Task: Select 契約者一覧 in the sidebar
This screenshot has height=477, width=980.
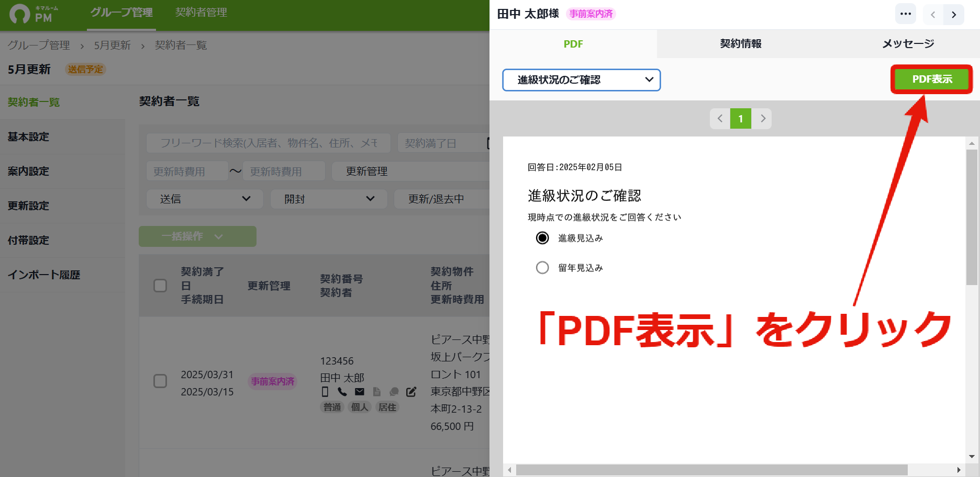Action: click(62, 102)
